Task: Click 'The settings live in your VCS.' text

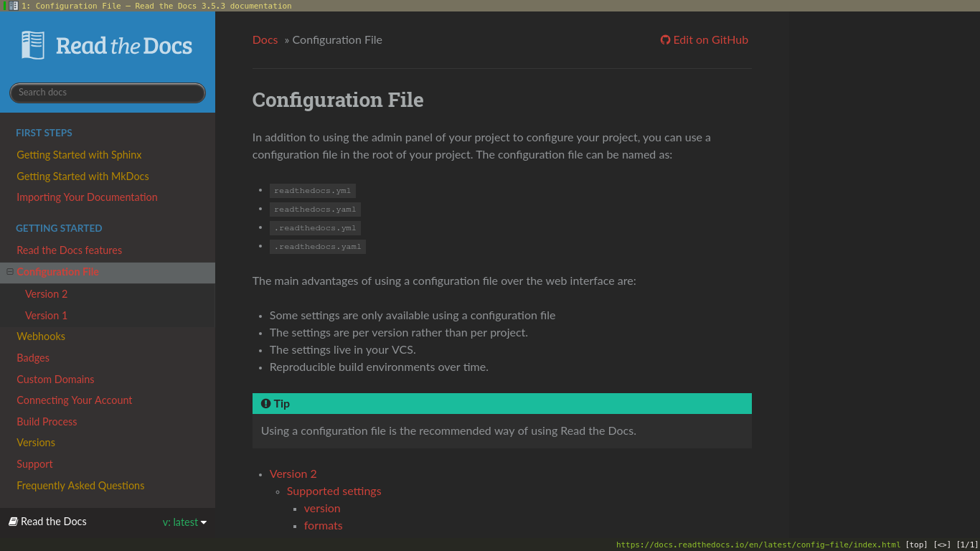Action: pos(342,350)
